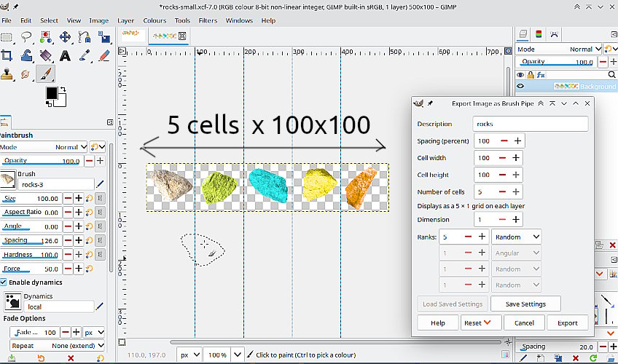
Task: Select the Text tool
Action: [x=65, y=55]
